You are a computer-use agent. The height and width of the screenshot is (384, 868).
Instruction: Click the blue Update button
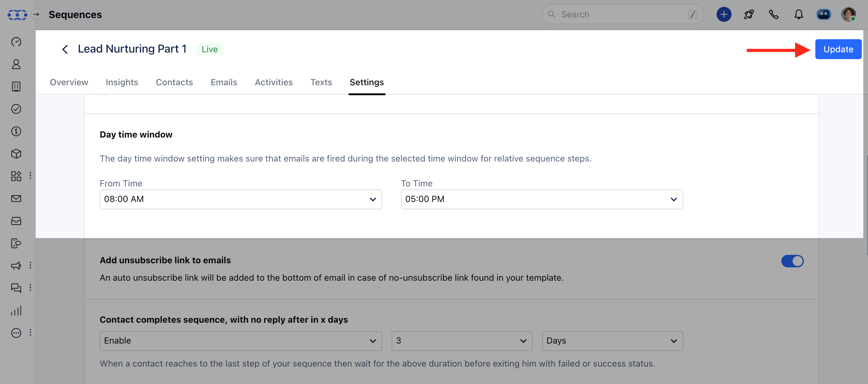(x=838, y=49)
